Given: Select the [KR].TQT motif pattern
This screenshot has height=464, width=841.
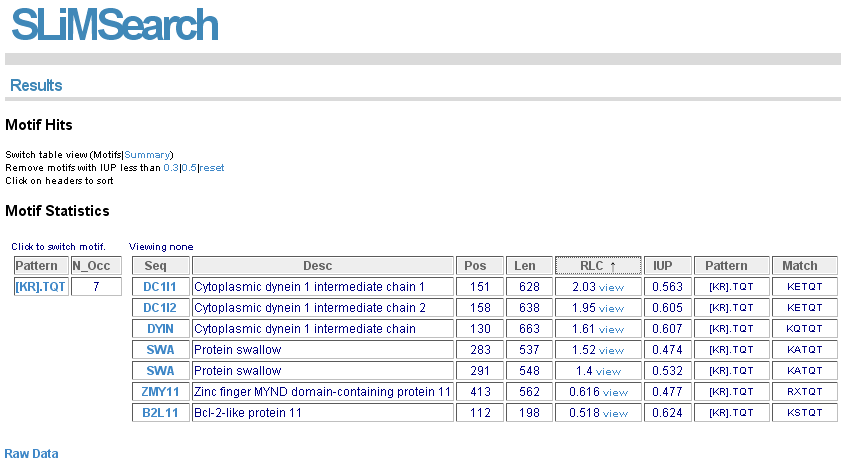Looking at the screenshot, I should (x=40, y=287).
